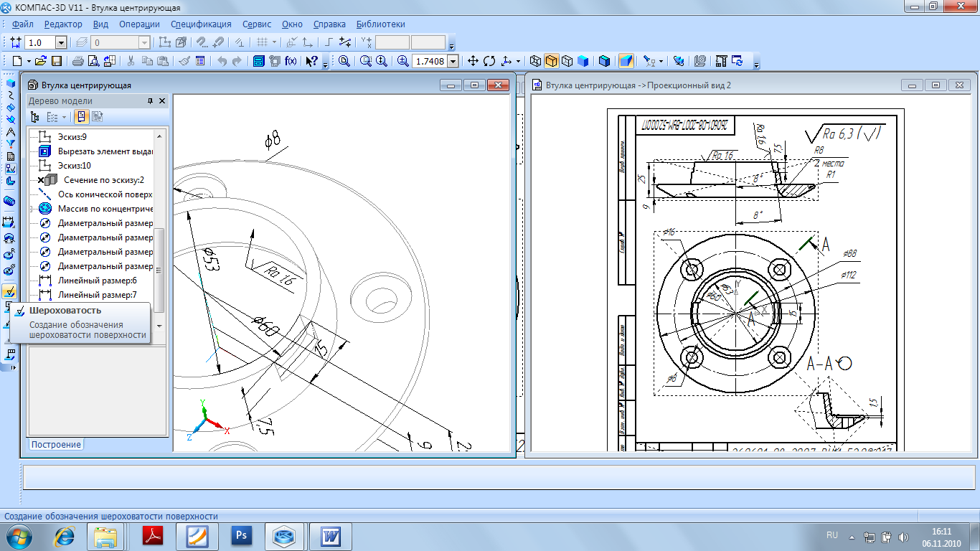Pin the Дерево модели panel
Screen dimensions: 980x551
click(x=150, y=100)
